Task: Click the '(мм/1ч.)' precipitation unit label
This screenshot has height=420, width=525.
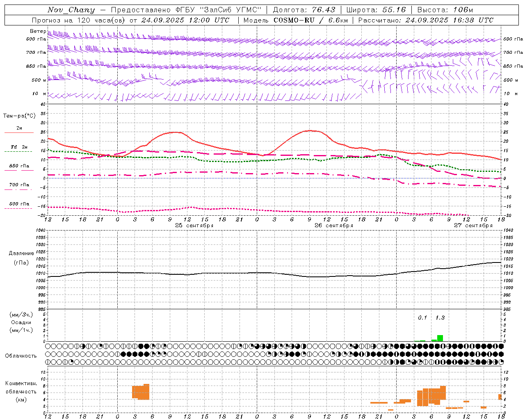Action: (x=21, y=330)
